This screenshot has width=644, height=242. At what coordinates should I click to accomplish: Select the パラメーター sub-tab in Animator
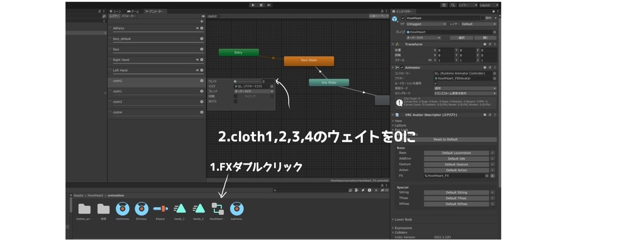pyautogui.click(x=128, y=16)
